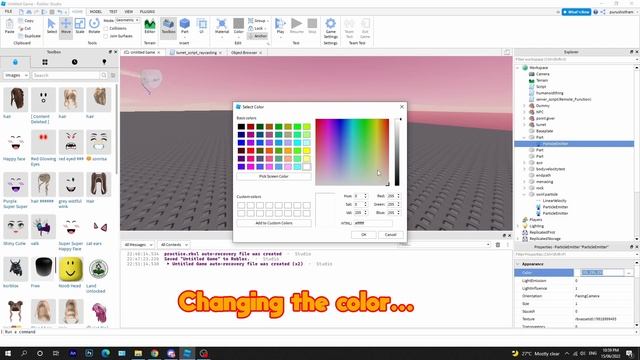Image resolution: width=640 pixels, height=360 pixels.
Task: Click the Toolbox filter icon beside search
Action: 113,75
